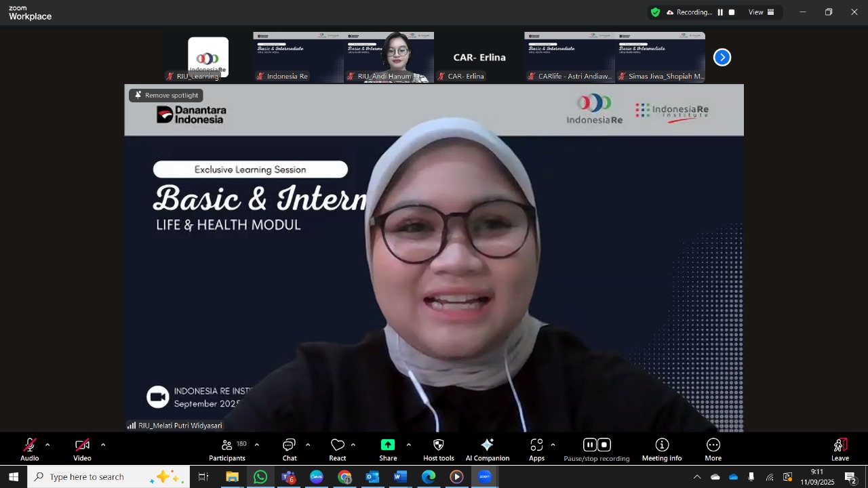Screen dimensions: 868x488
Task: Open the Participants panel
Action: click(227, 449)
